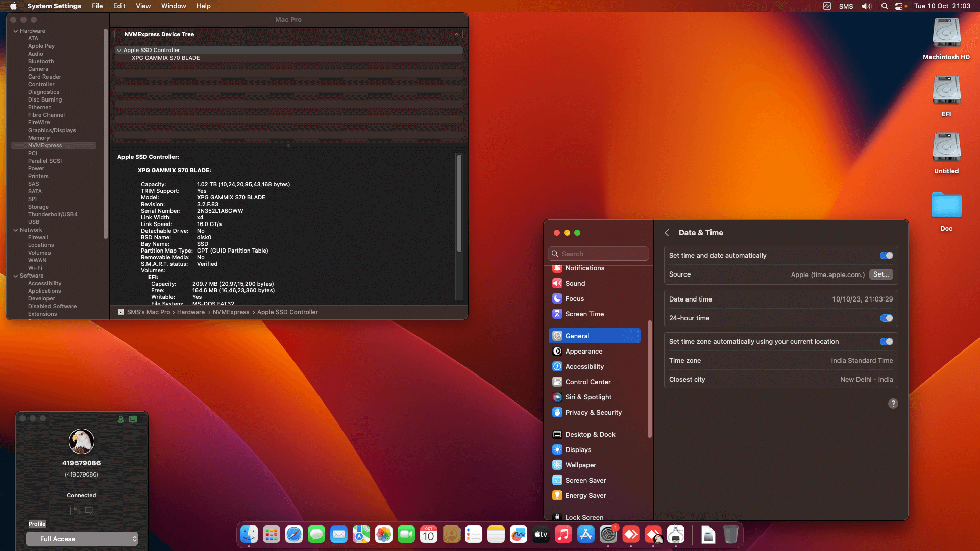Select Sound in System Settings sidebar
The width and height of the screenshot is (980, 551).
coord(575,283)
